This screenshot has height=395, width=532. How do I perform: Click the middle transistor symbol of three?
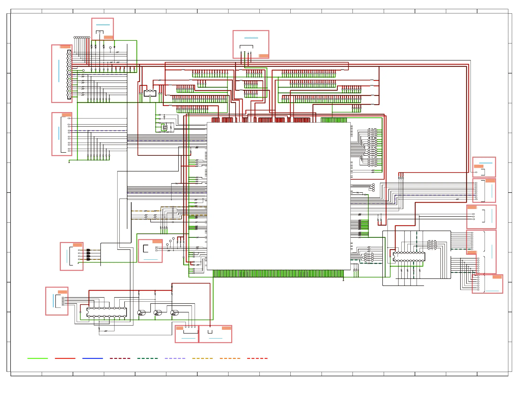click(158, 313)
